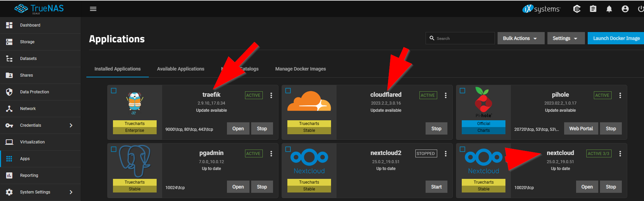Switch to Available Applications tab
644x201 pixels.
pyautogui.click(x=181, y=69)
